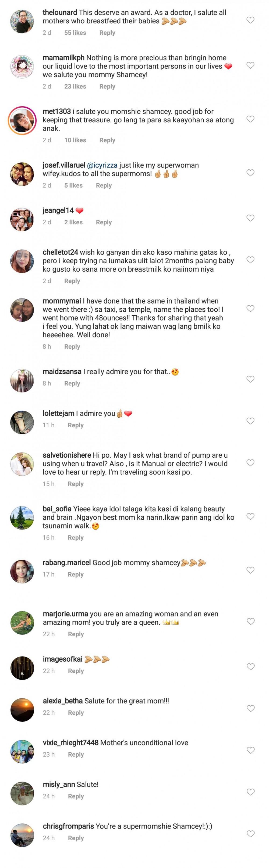Tap heart beside marjorie.urma's comment
The width and height of the screenshot is (269, 868).
[x=250, y=621]
